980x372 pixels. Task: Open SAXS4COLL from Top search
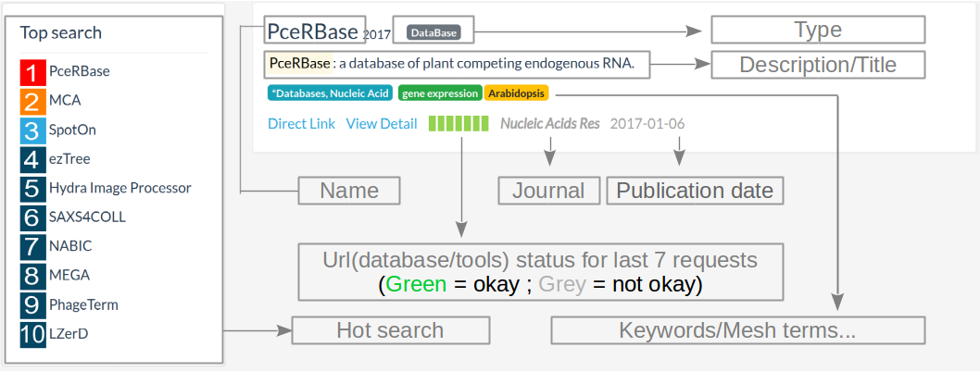(87, 217)
